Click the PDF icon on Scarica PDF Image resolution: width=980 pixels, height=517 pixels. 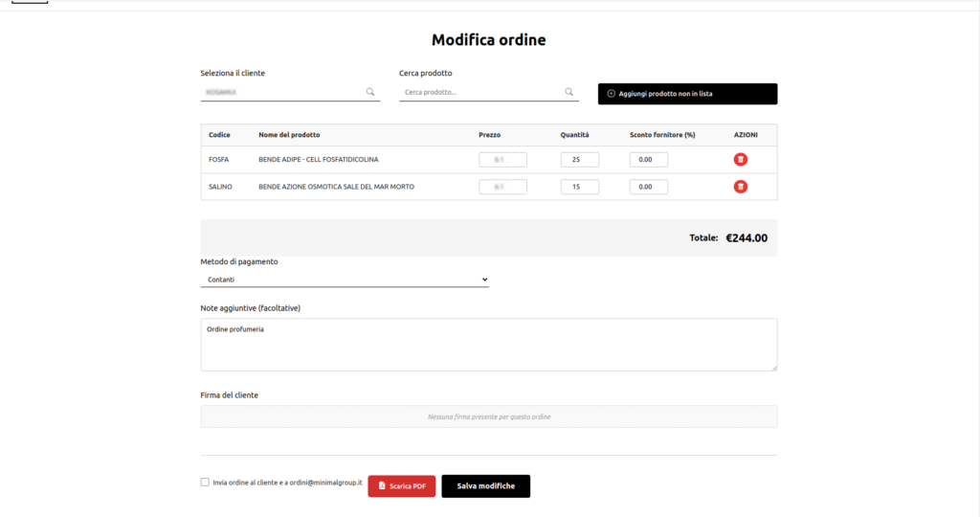pos(382,486)
